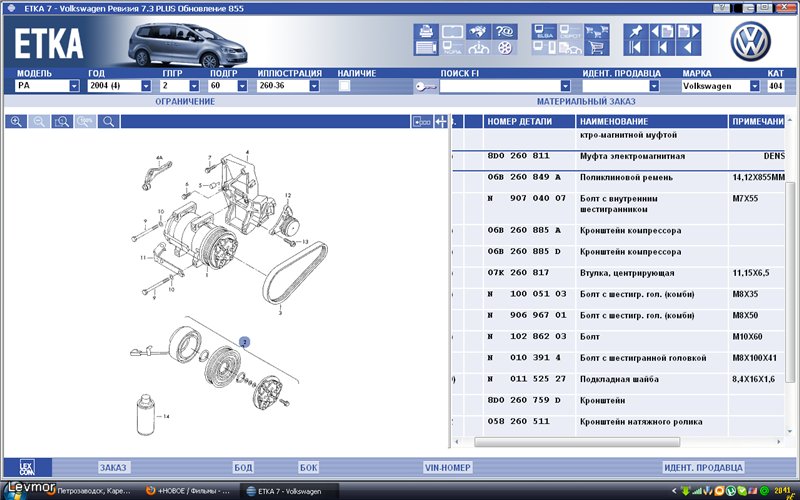Click the double-bar skip-to-first icon
The height and width of the screenshot is (500, 800).
[x=636, y=48]
